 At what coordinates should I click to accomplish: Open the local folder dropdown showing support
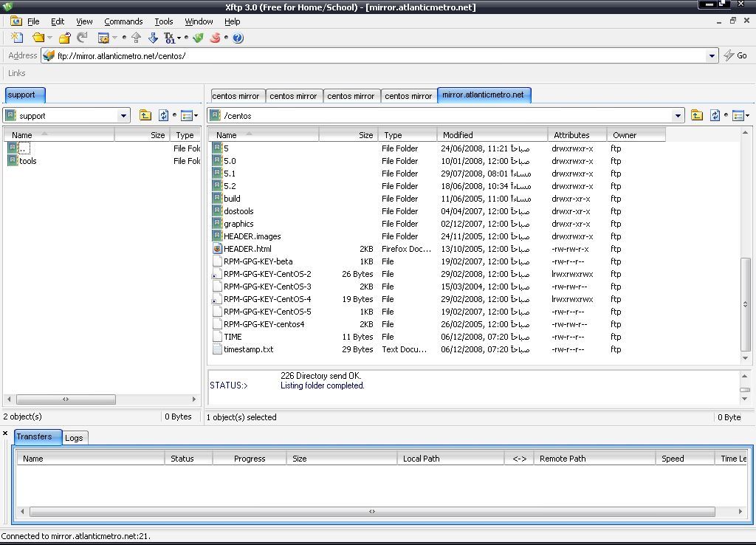click(124, 115)
